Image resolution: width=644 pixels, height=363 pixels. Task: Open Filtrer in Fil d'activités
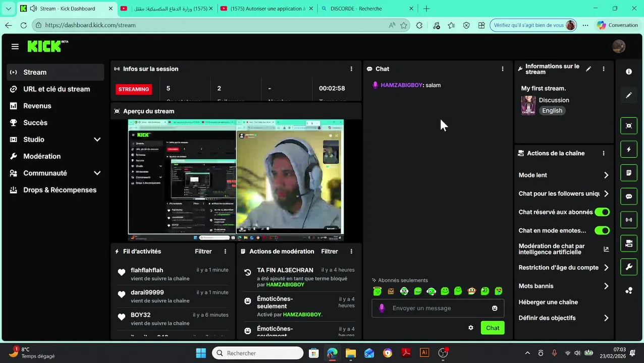[x=203, y=251]
